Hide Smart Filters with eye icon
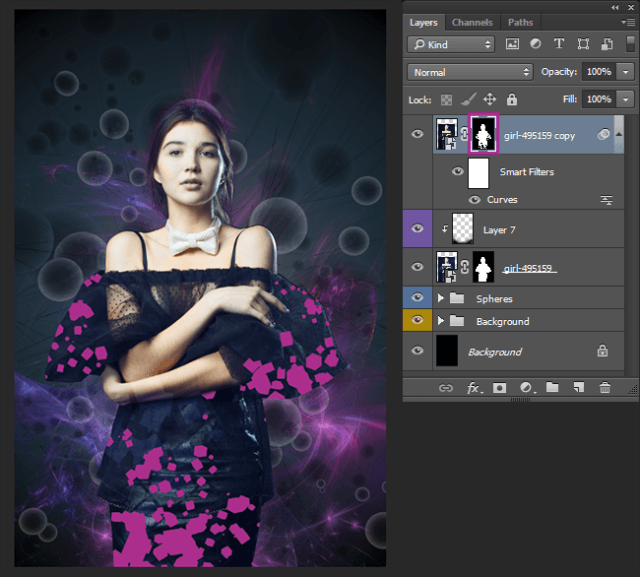640x577 pixels. [x=458, y=172]
